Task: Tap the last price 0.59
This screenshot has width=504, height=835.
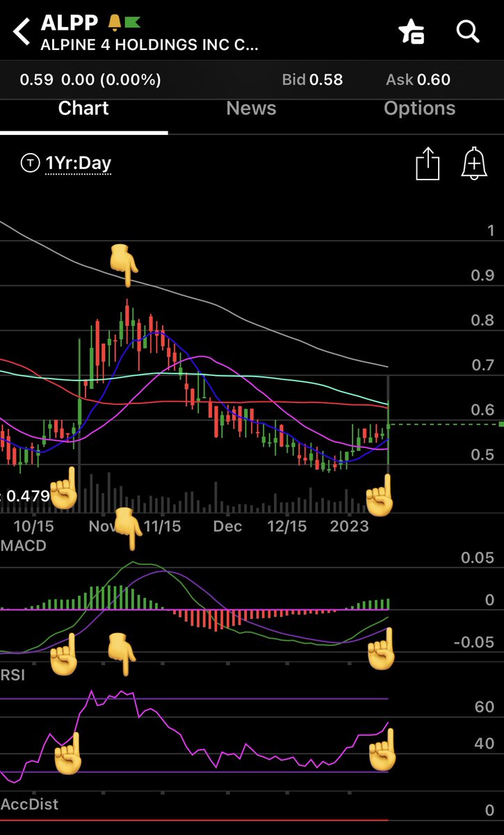Action: (x=36, y=80)
